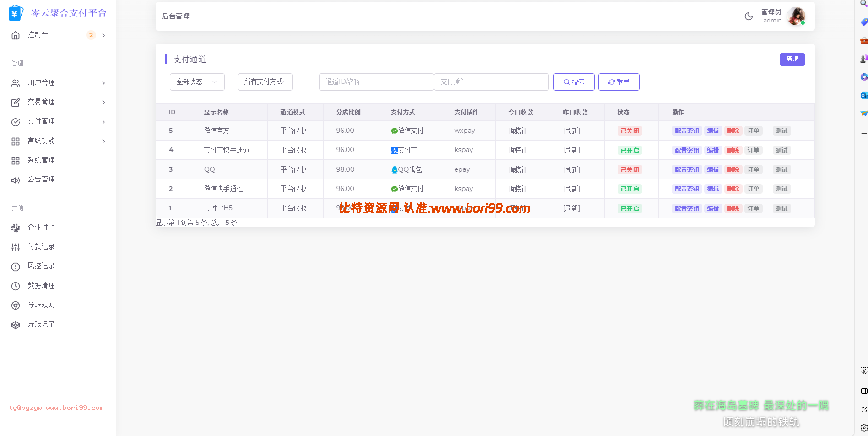Click the 分账规则 chrome-style icon
Screen dimensions: 868x436
point(16,305)
